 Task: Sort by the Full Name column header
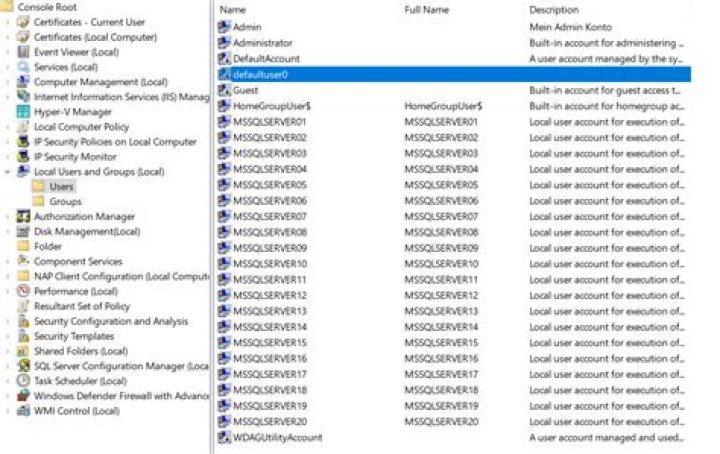click(427, 10)
